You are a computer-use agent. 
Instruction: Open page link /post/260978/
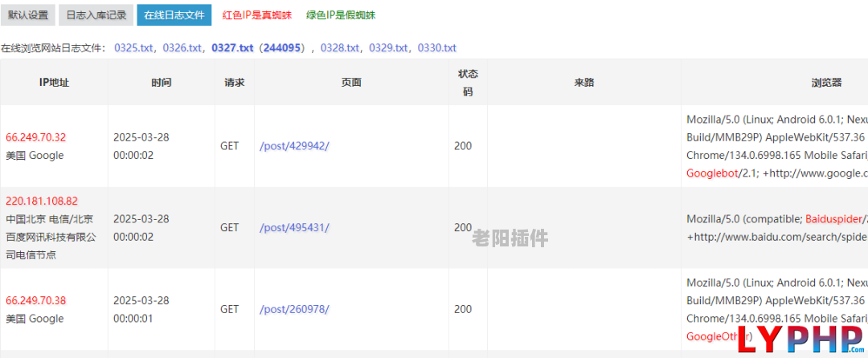click(294, 309)
